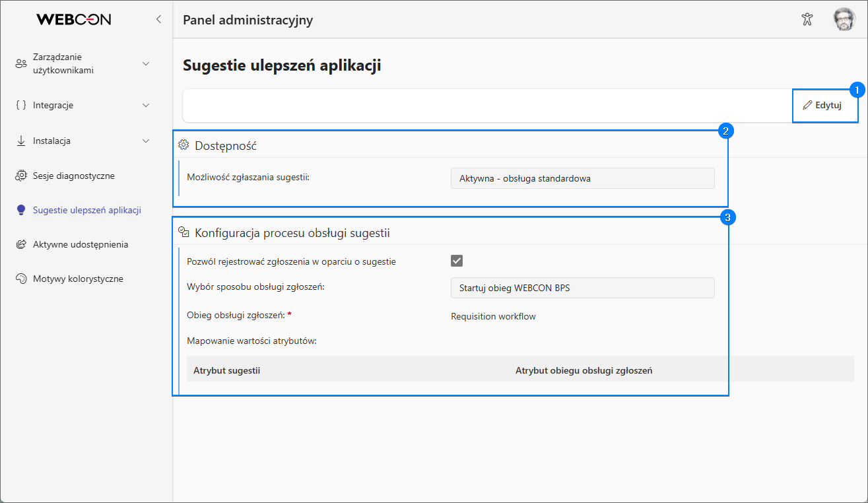This screenshot has height=503, width=868.
Task: Click the Motywy kolorystyczne palette icon
Action: (21, 279)
